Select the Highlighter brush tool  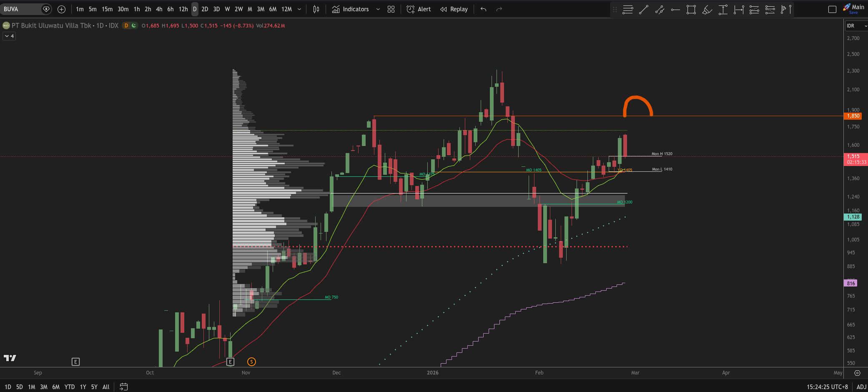click(x=707, y=10)
